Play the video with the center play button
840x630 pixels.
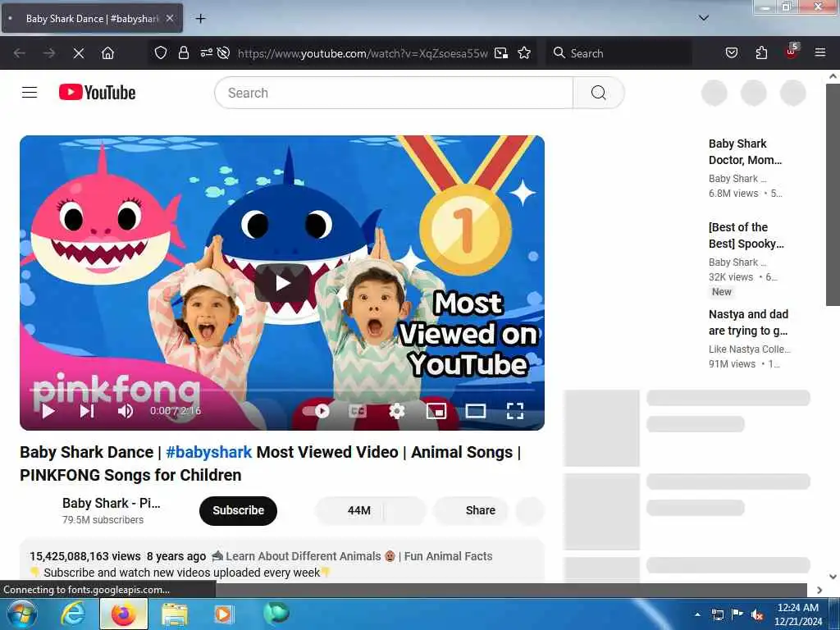[282, 283]
